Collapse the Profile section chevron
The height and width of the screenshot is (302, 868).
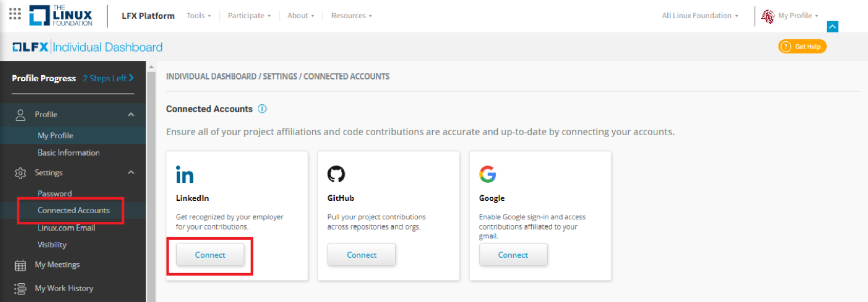click(x=131, y=115)
